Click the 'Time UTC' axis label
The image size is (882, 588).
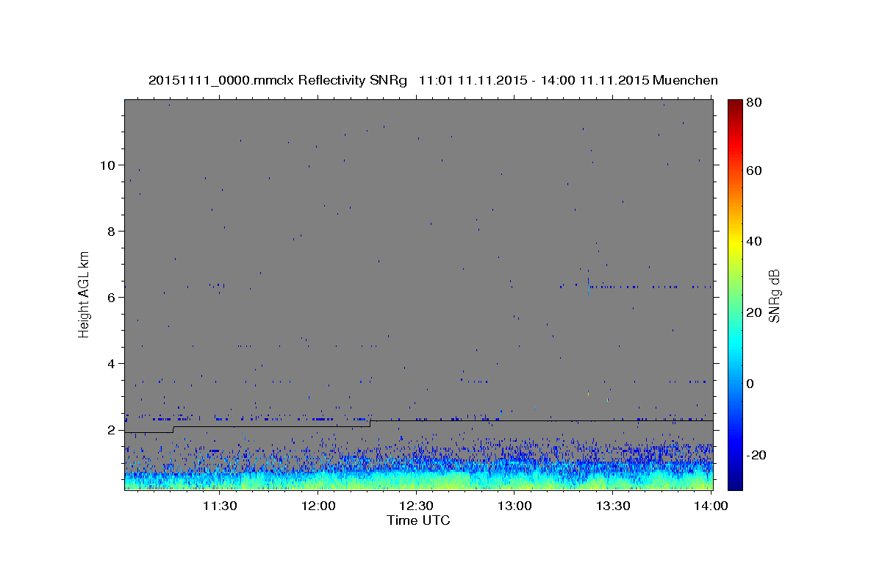(418, 520)
